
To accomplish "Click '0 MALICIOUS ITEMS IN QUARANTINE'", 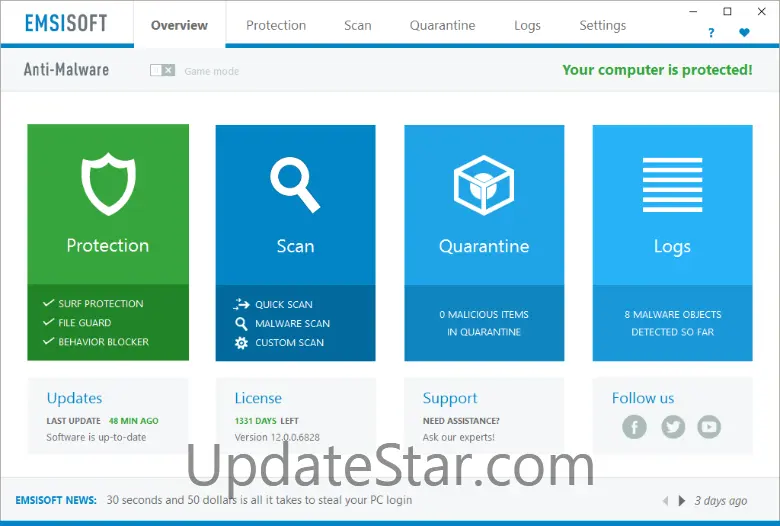I will (484, 323).
